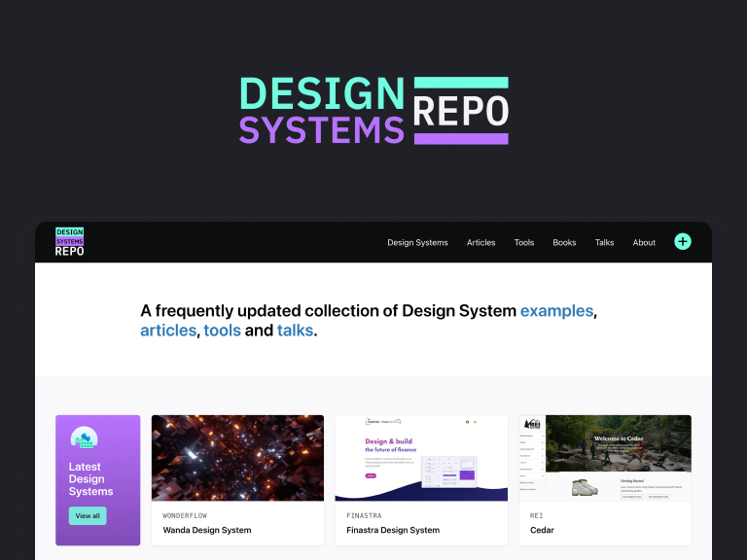
Task: Open the REI Cedar thumbnail image
Action: (605, 458)
